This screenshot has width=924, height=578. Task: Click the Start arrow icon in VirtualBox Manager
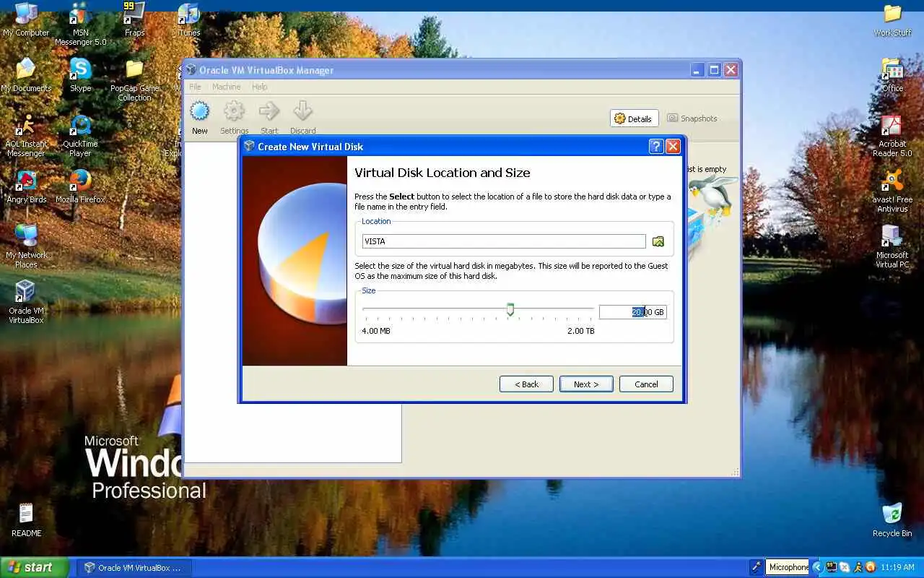pyautogui.click(x=269, y=111)
